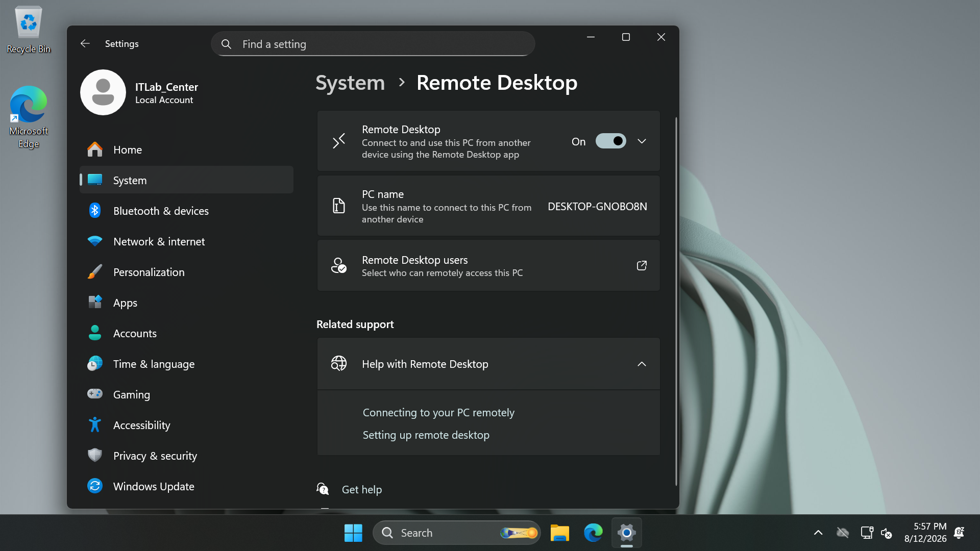Click the search magnifier icon in Settings
Viewport: 980px width, 551px height.
pos(226,44)
